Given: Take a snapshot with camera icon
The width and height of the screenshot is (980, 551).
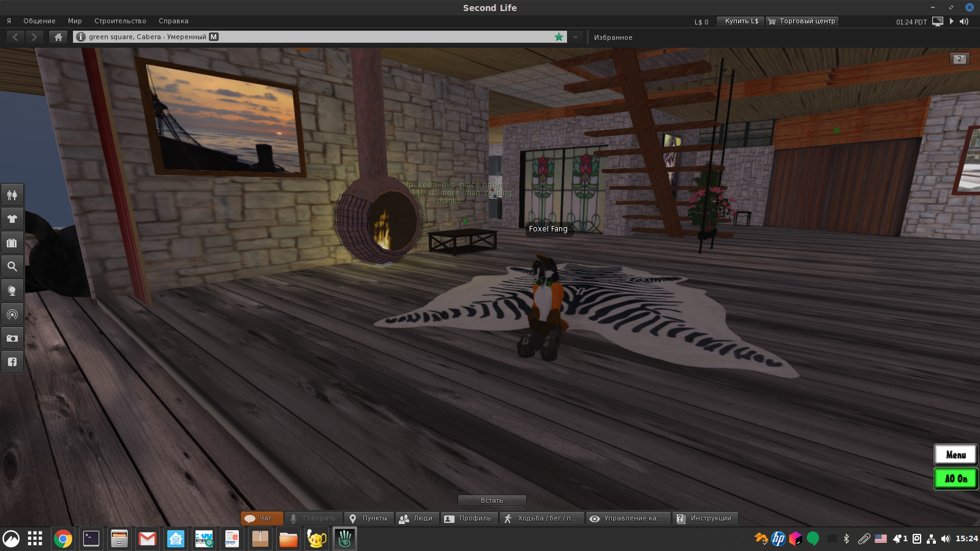Looking at the screenshot, I should (12, 338).
